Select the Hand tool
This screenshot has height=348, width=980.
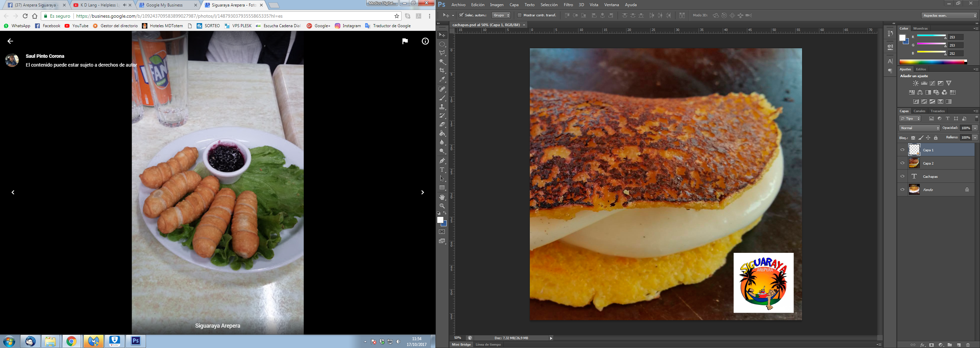pos(442,197)
